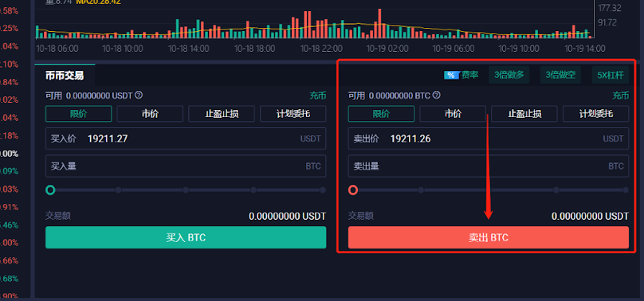The height and width of the screenshot is (301, 644).
Task: Select the 止盈止损 option in sell panel
Action: click(x=524, y=114)
